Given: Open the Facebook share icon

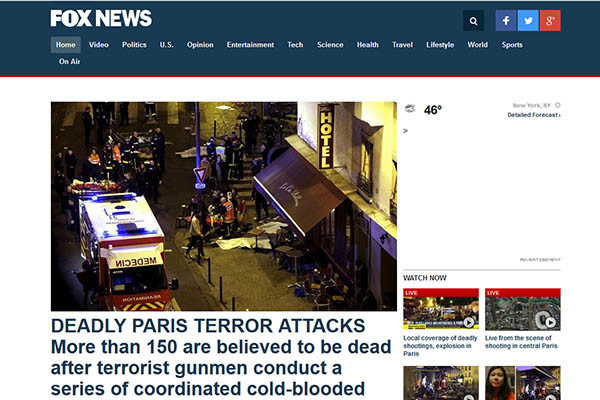Looking at the screenshot, I should (x=506, y=21).
